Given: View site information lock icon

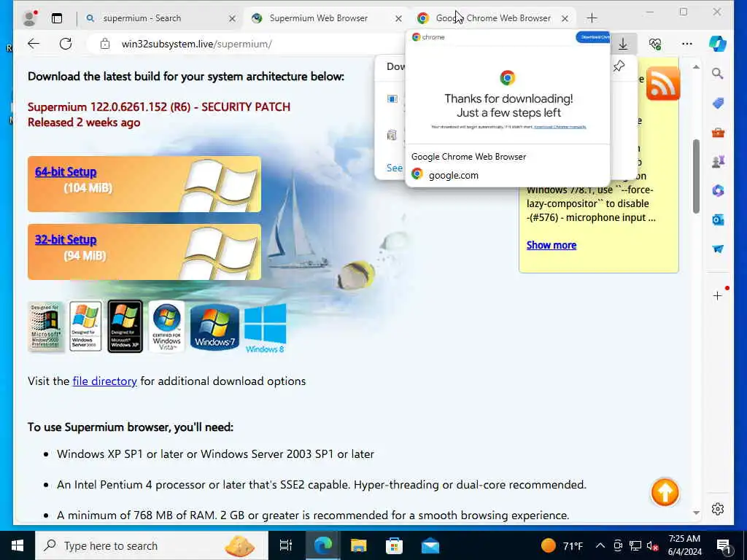Looking at the screenshot, I should [x=105, y=44].
